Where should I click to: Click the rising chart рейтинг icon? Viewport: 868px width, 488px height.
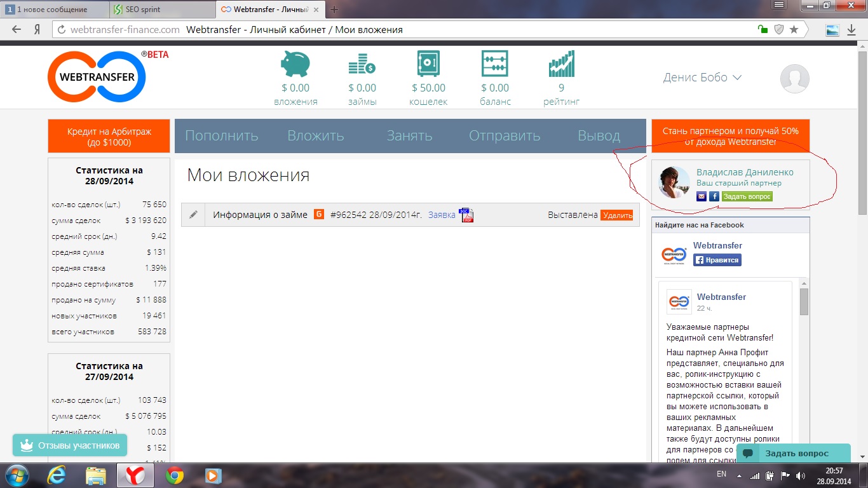tap(561, 64)
